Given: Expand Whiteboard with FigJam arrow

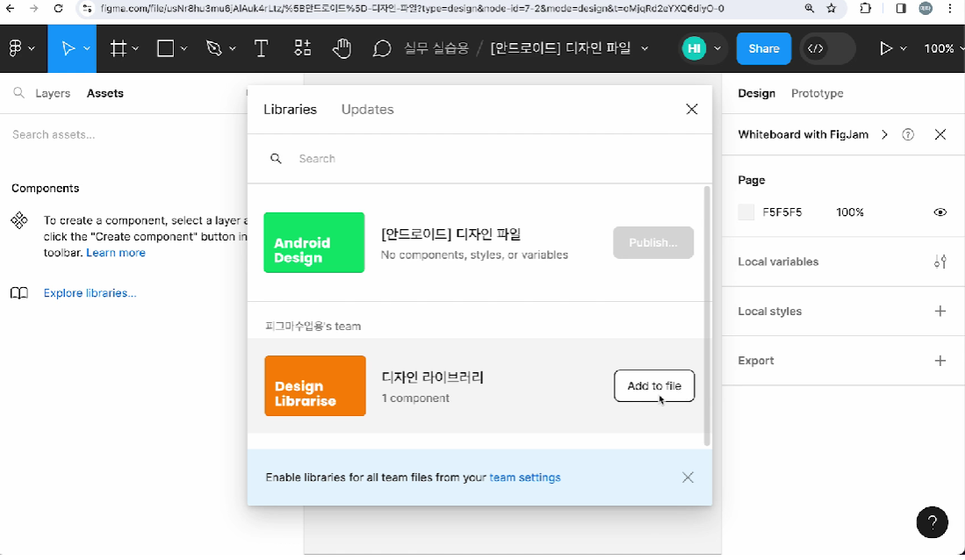Looking at the screenshot, I should click(884, 134).
